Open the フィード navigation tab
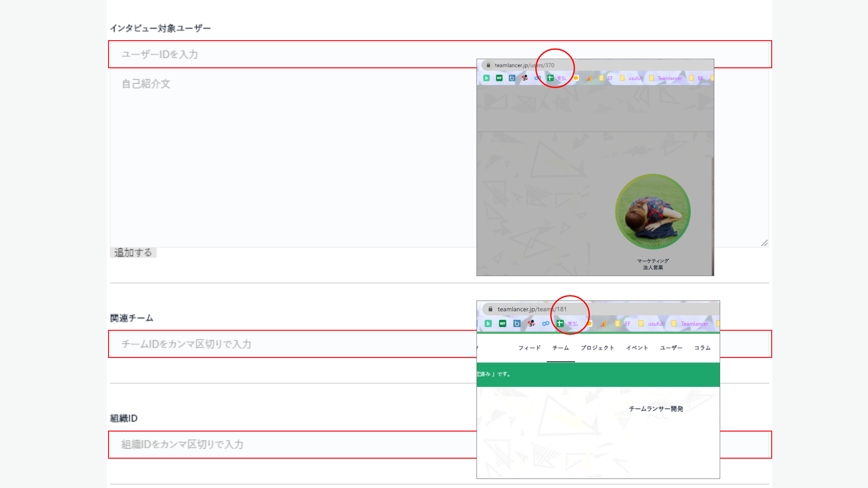Viewport: 868px width, 488px height. coord(529,348)
